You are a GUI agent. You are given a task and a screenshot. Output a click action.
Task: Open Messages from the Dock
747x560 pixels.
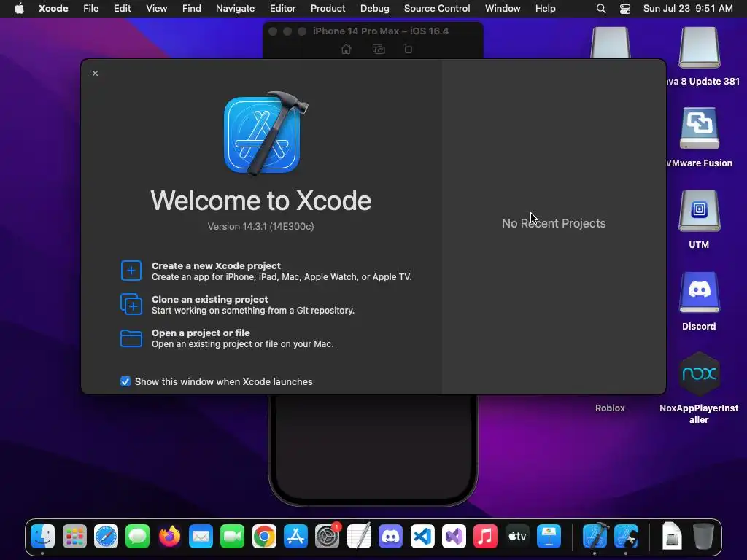point(137,537)
